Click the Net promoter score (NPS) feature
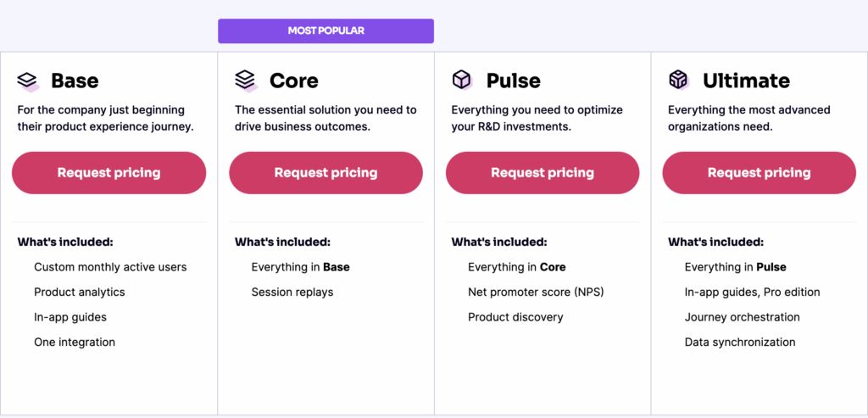The height and width of the screenshot is (418, 868). point(536,293)
